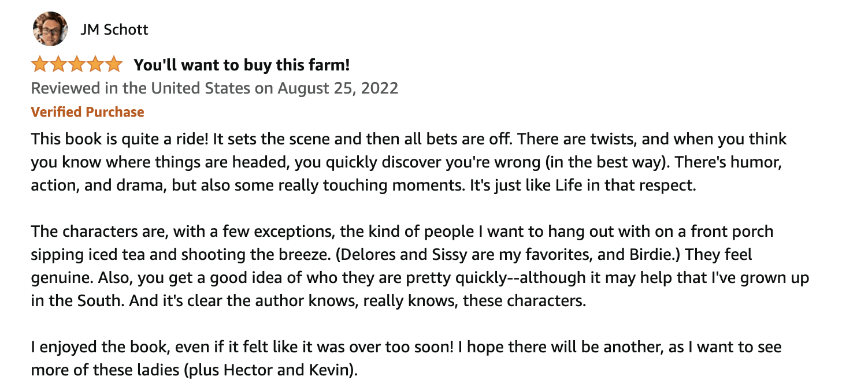Click the Verified Purchase label
Viewport: 868px width, 391px height.
(87, 111)
